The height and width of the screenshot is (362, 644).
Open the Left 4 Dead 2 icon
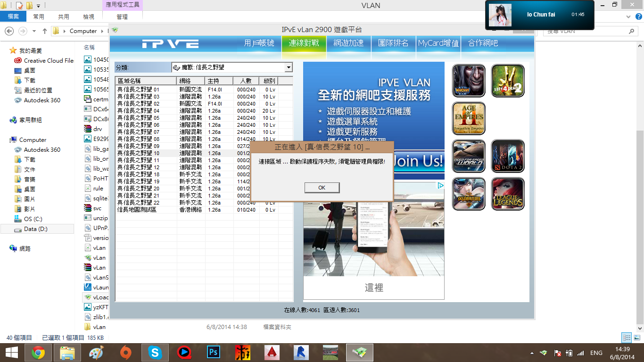pos(508,81)
